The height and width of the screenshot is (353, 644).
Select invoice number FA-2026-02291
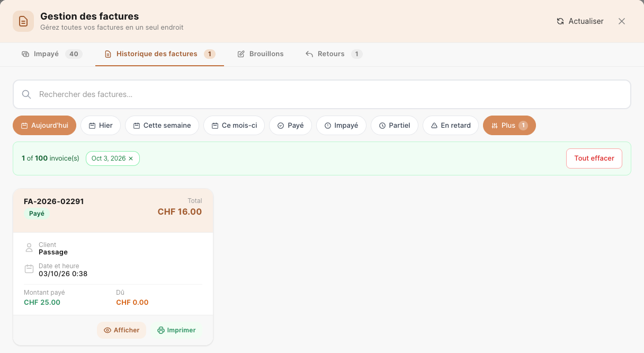(54, 201)
